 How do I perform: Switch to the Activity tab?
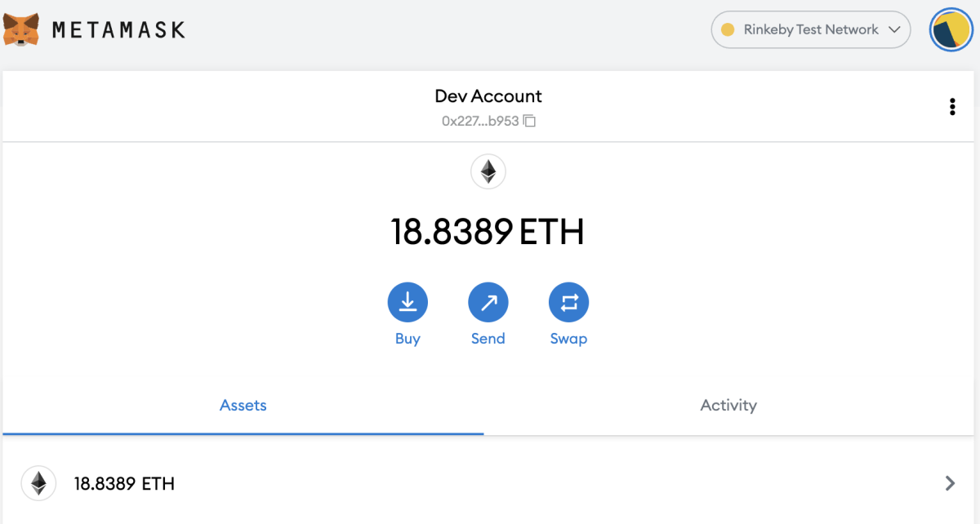[728, 405]
